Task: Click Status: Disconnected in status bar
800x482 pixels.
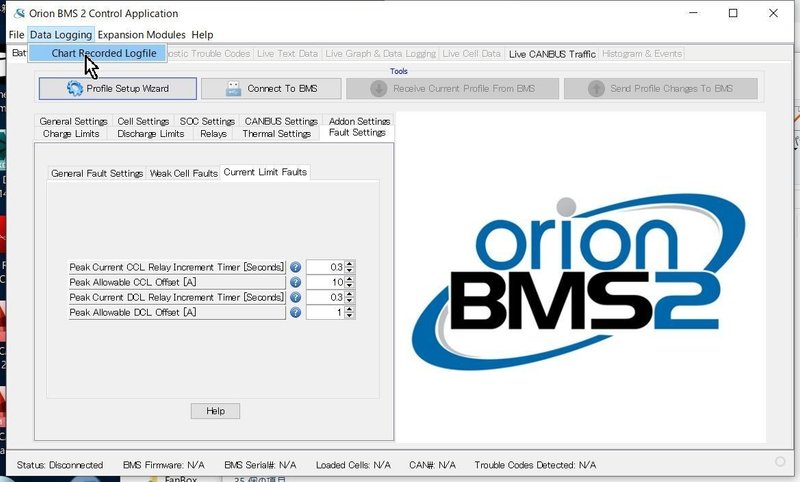Action: pyautogui.click(x=60, y=465)
